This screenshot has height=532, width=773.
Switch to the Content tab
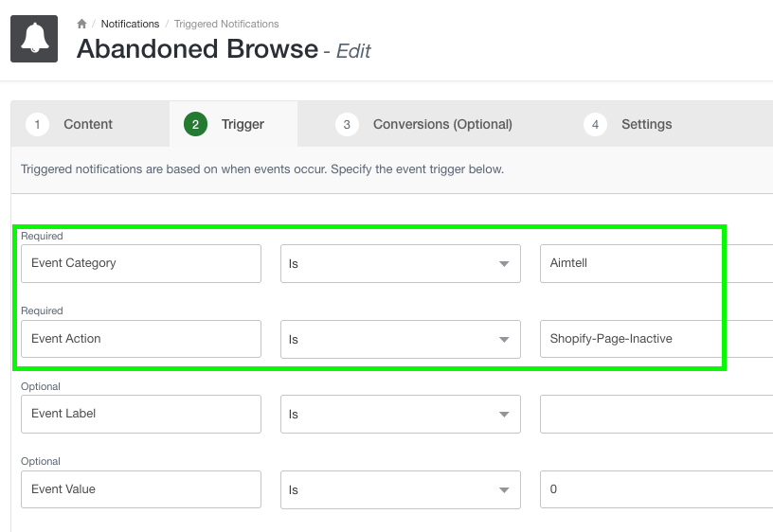[x=88, y=124]
